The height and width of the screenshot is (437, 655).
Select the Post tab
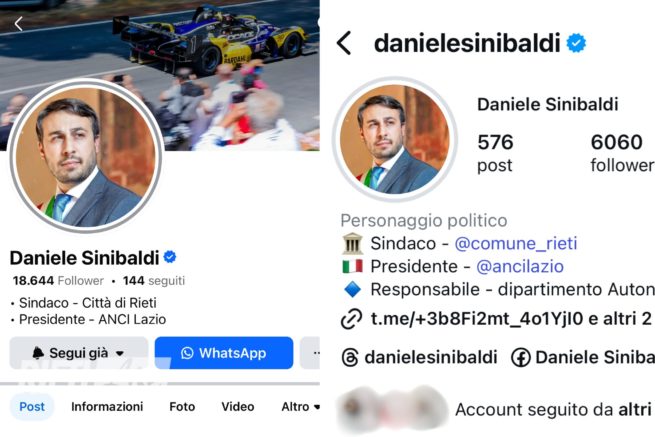point(32,407)
